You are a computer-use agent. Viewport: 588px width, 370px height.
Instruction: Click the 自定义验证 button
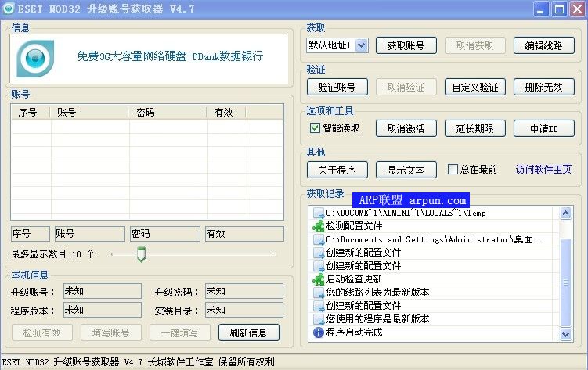475,88
